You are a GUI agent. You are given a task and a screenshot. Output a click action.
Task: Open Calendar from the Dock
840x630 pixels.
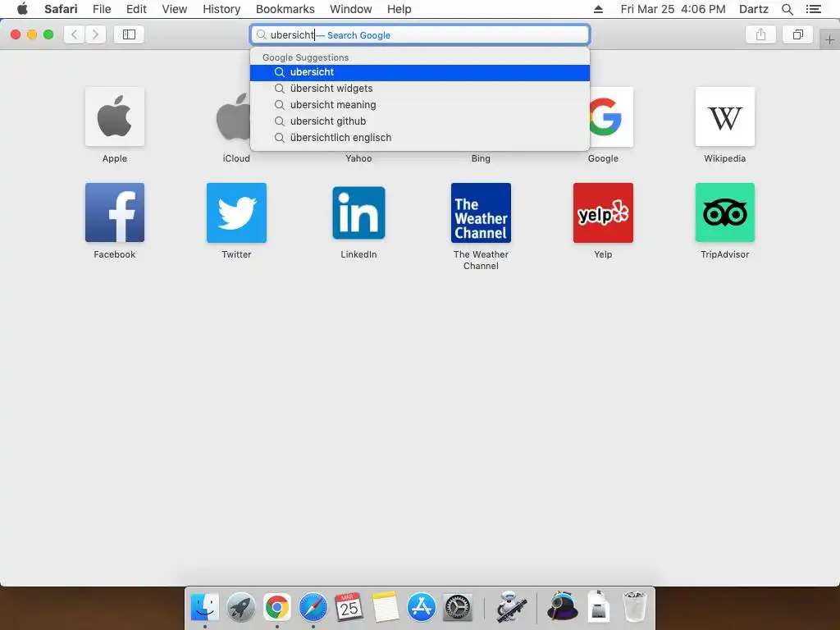pos(349,607)
